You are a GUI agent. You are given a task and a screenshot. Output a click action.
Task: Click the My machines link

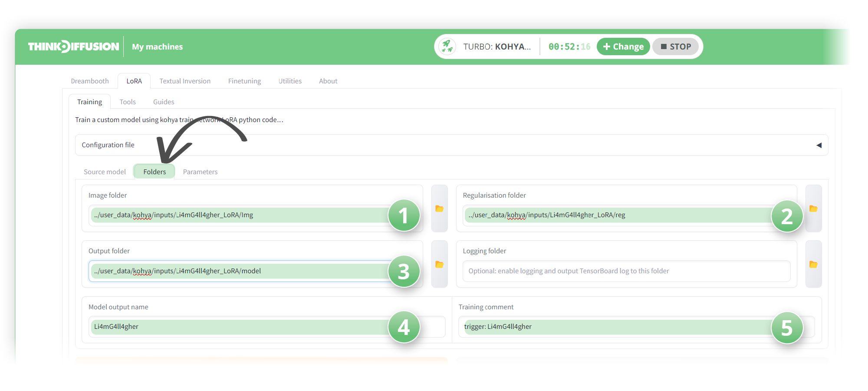point(157,46)
